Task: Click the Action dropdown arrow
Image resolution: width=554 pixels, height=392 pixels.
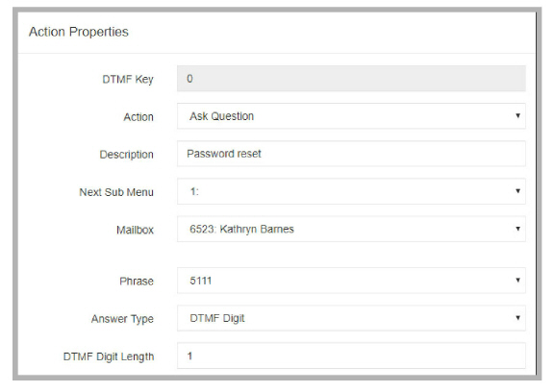Action: click(517, 115)
